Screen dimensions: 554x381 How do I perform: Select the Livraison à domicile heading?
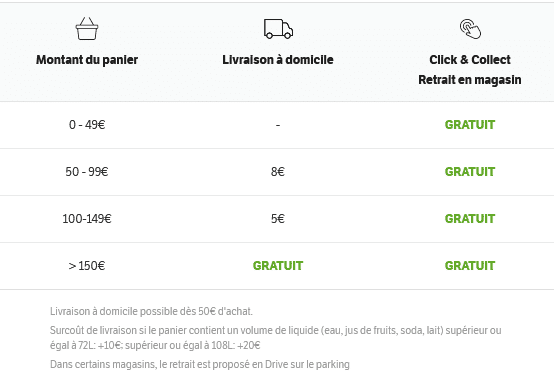point(278,60)
